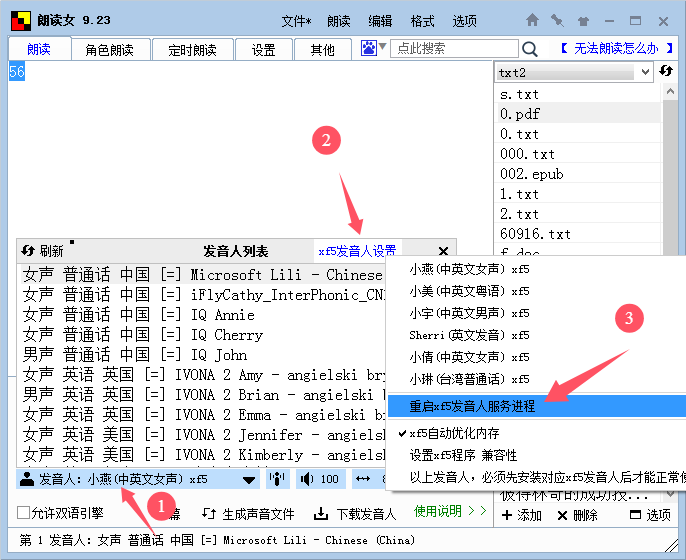Open the 朗读 menu in title bar
686x560 pixels.
339,21
